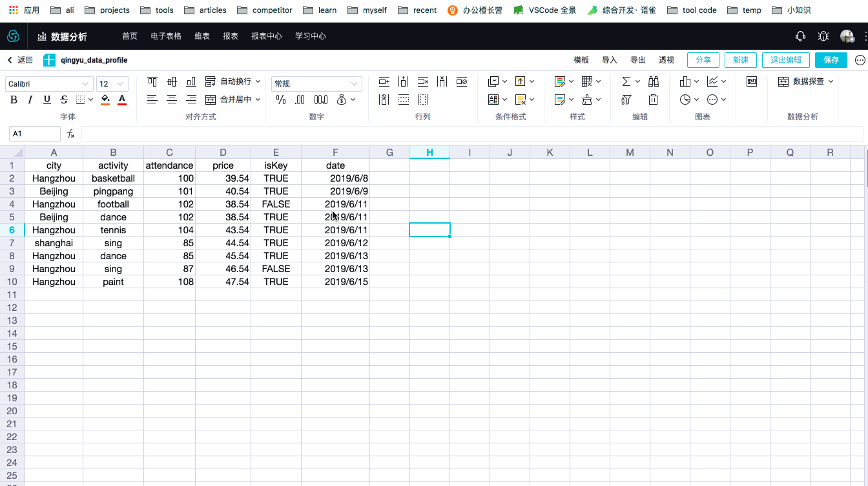The image size is (868, 486).
Task: Align cell content to top
Action: pyautogui.click(x=152, y=81)
